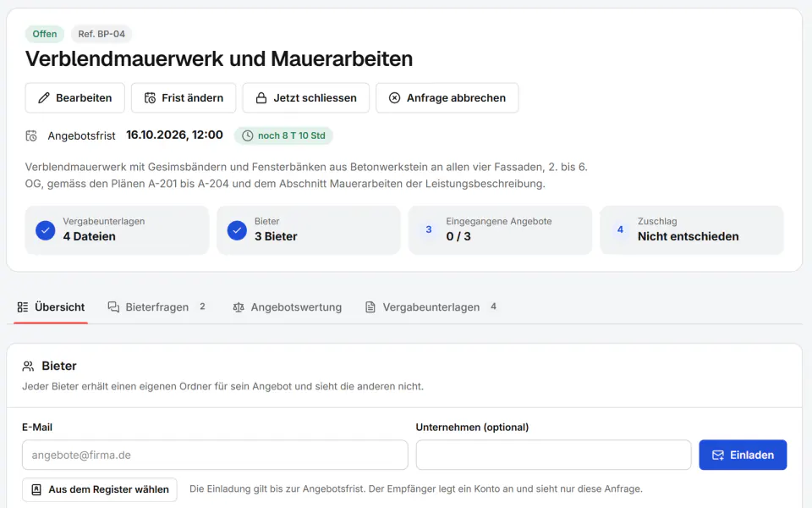Viewport: 812px width, 508px height.
Task: Click the deadline 16.10.2026, 12:00
Action: [174, 135]
